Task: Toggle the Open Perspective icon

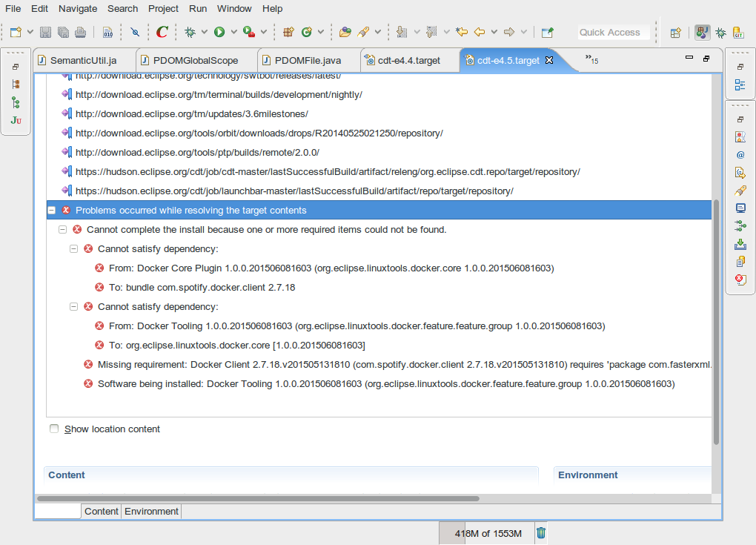Action: pos(675,33)
